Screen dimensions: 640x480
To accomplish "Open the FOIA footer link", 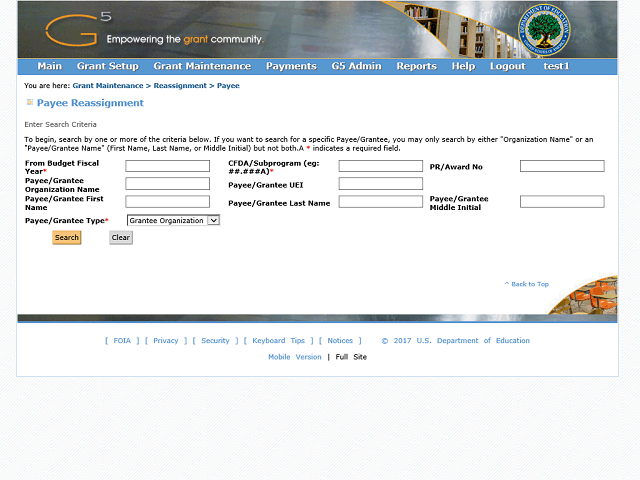I will tap(122, 340).
